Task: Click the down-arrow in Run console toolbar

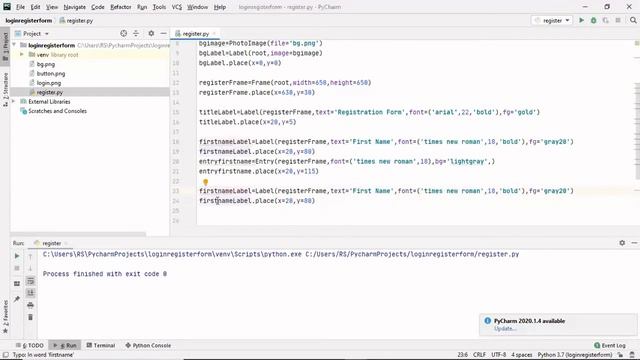Action: coord(30,268)
